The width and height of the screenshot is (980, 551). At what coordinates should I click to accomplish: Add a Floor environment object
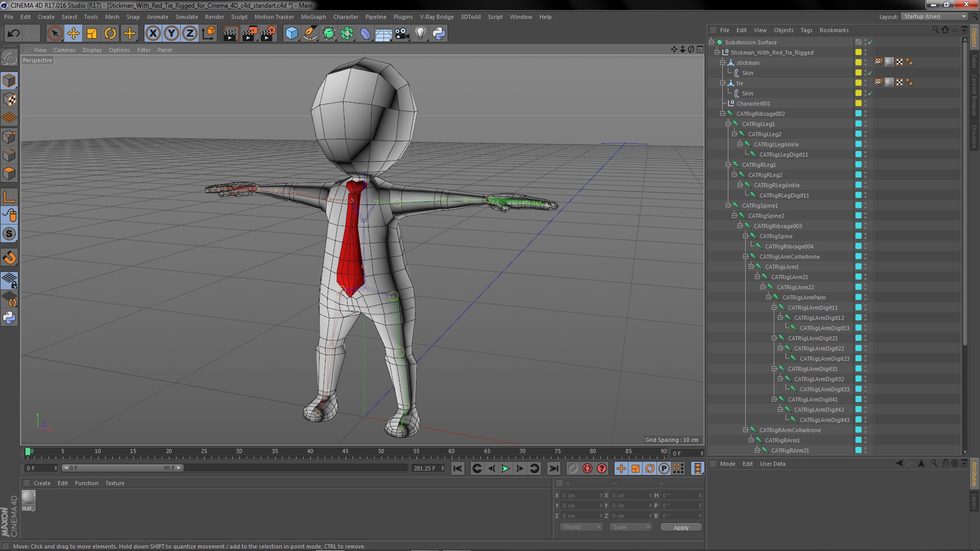point(383,34)
